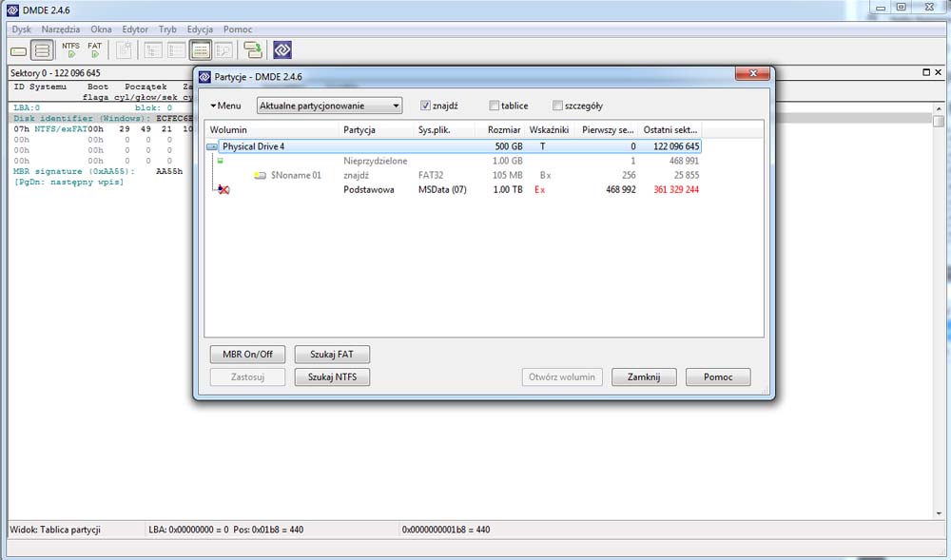Click the greyed new document toolbar icon

124,50
